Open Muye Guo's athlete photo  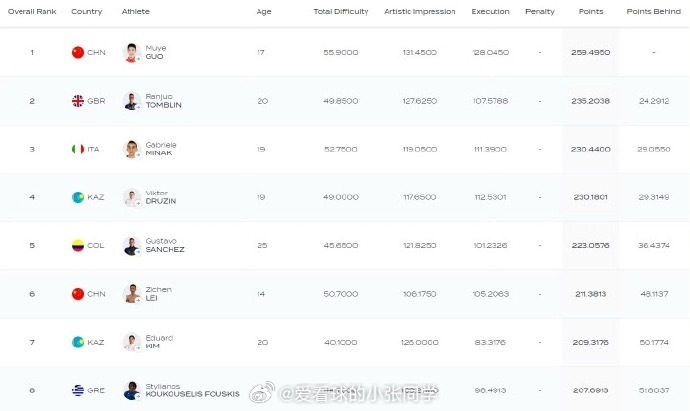point(132,52)
